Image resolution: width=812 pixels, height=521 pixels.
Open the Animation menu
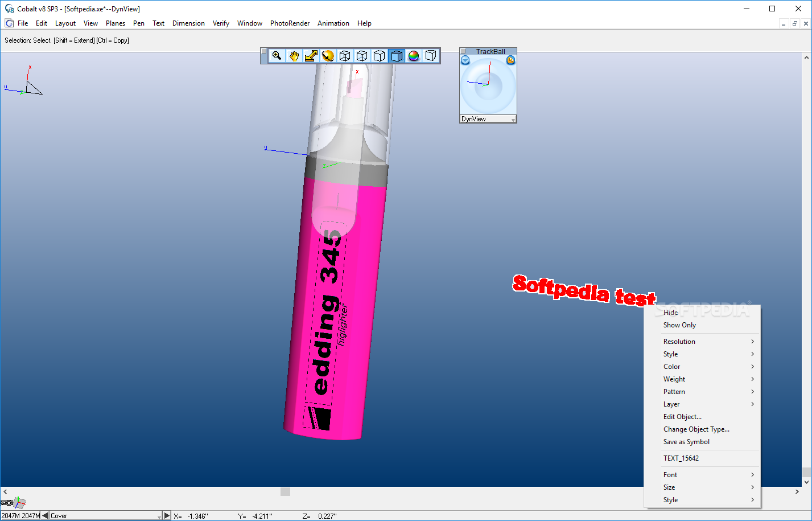point(333,23)
